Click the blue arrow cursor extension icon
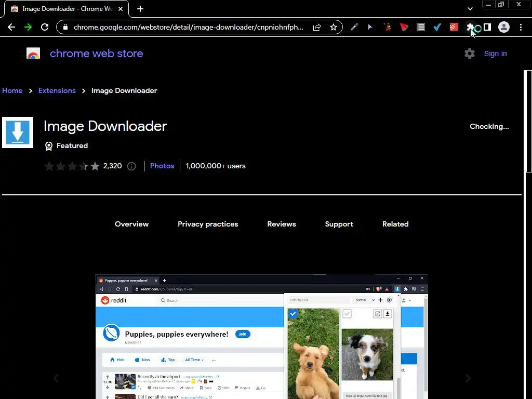The image size is (532, 399). coord(370,27)
